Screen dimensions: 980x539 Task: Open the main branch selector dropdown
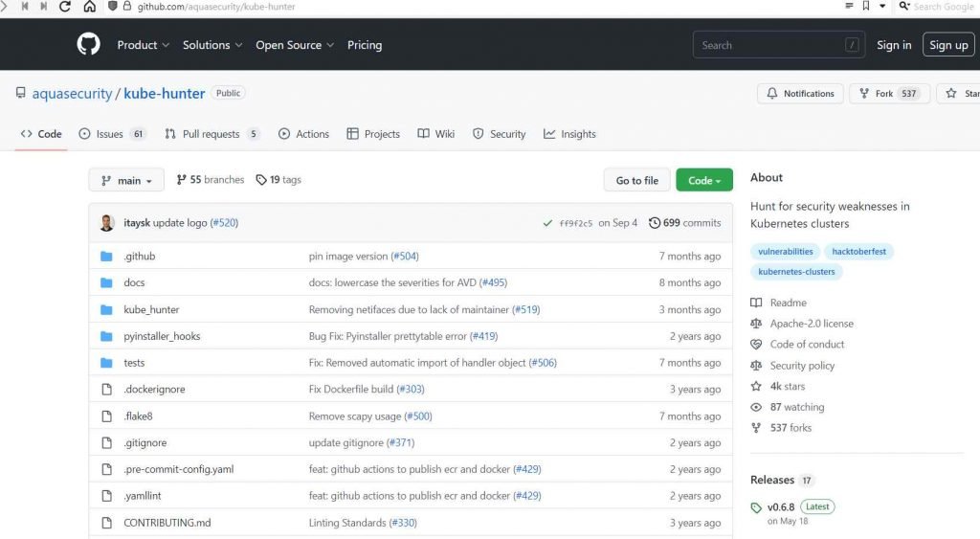pyautogui.click(x=126, y=180)
